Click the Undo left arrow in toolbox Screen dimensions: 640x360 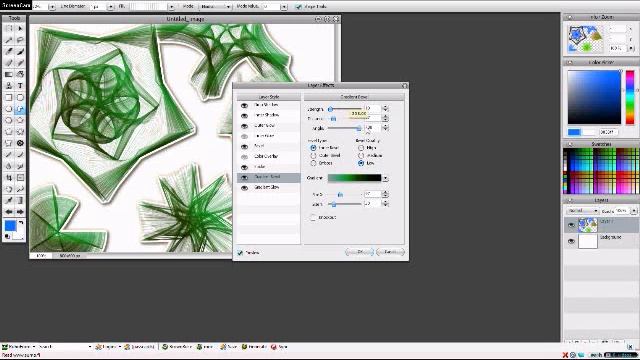tap(9, 212)
